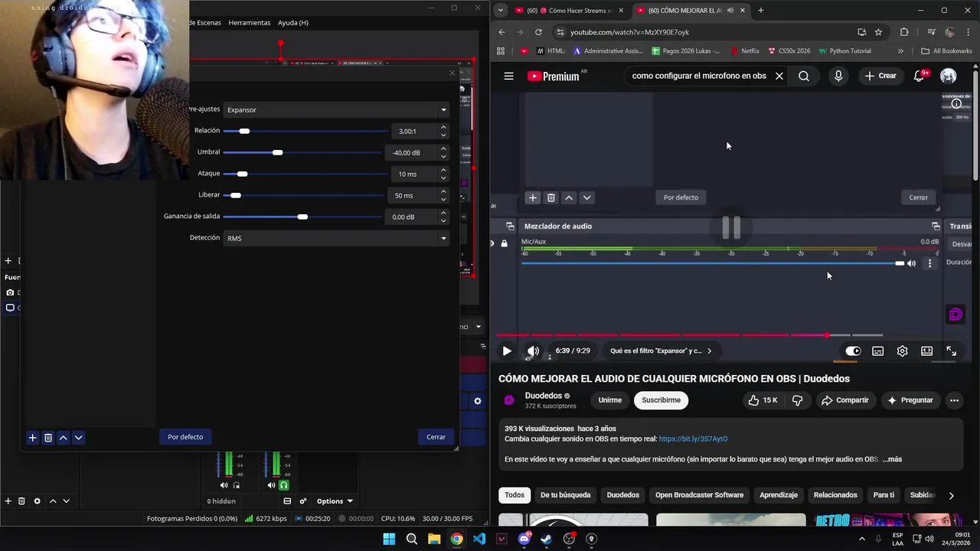The width and height of the screenshot is (980, 551).
Task: Click Por defecto in the OBS filters dialog
Action: (185, 437)
